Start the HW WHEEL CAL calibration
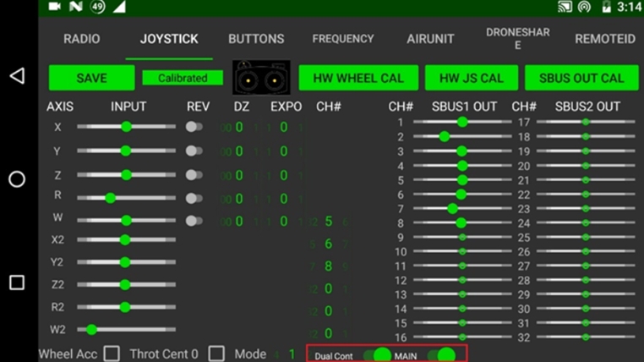This screenshot has height=362, width=644. 357,78
